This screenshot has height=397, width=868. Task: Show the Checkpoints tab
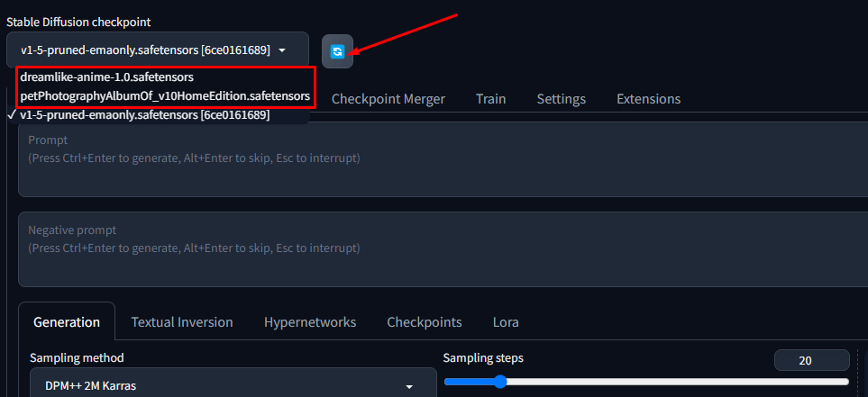(x=425, y=322)
